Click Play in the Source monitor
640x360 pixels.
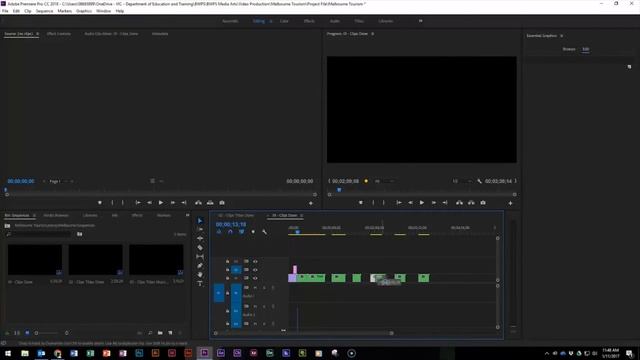pyautogui.click(x=161, y=202)
